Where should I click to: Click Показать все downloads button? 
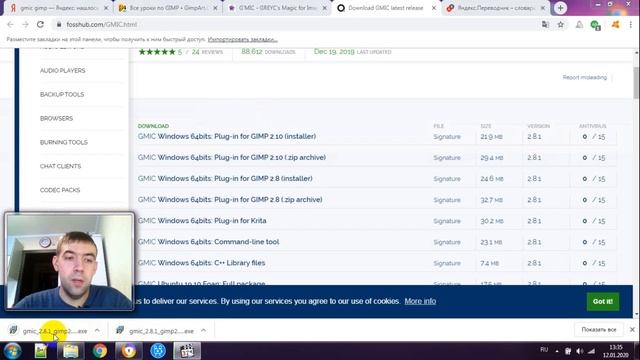pos(599,329)
